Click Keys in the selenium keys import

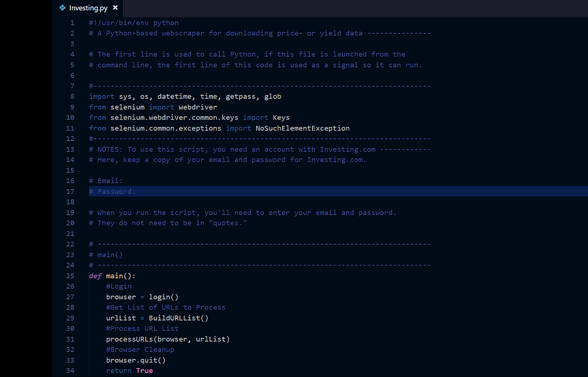click(x=281, y=117)
